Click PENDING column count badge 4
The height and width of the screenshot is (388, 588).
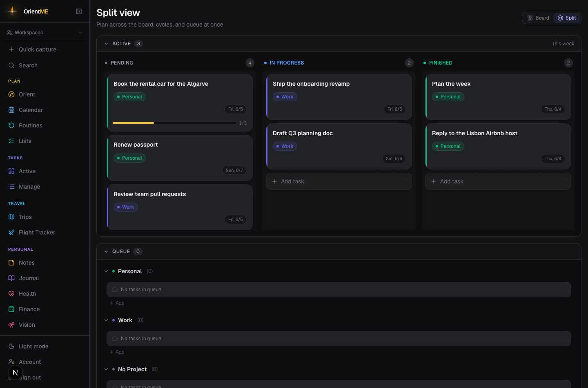[250, 63]
